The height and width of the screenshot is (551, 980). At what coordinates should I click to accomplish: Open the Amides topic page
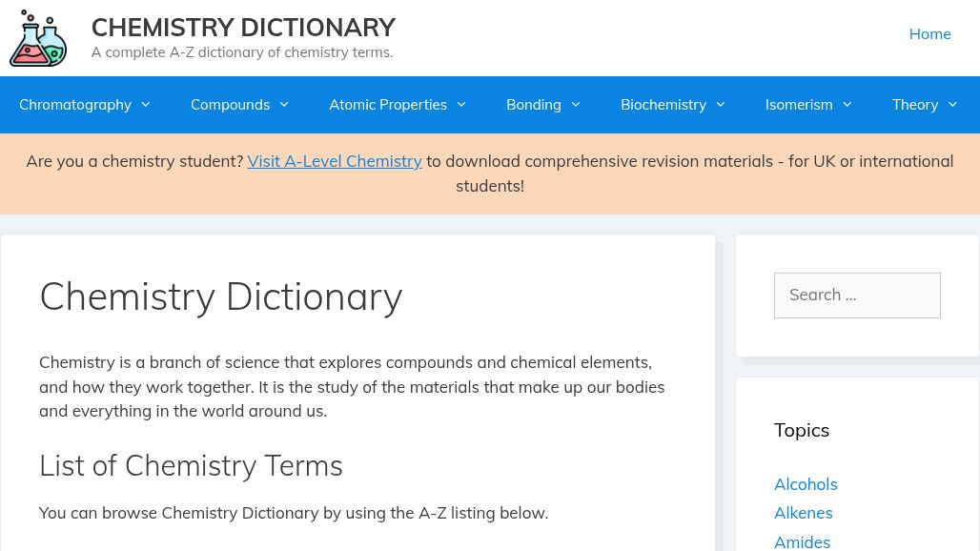click(802, 540)
